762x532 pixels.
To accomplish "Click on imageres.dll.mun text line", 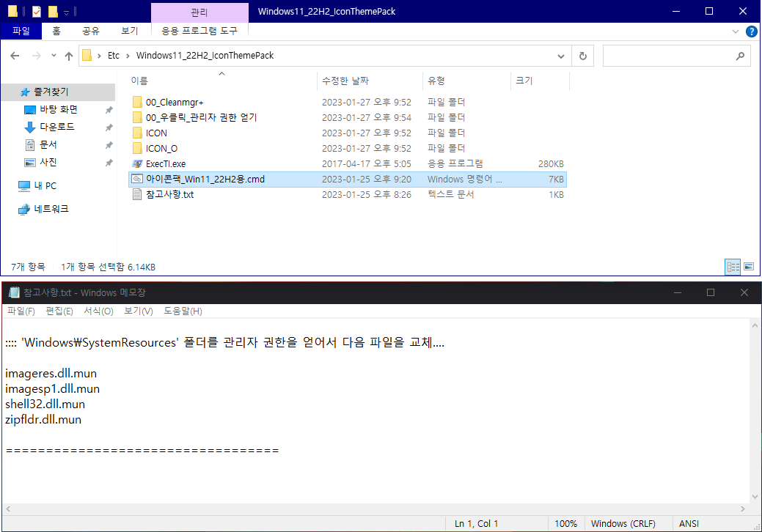I will (x=51, y=374).
